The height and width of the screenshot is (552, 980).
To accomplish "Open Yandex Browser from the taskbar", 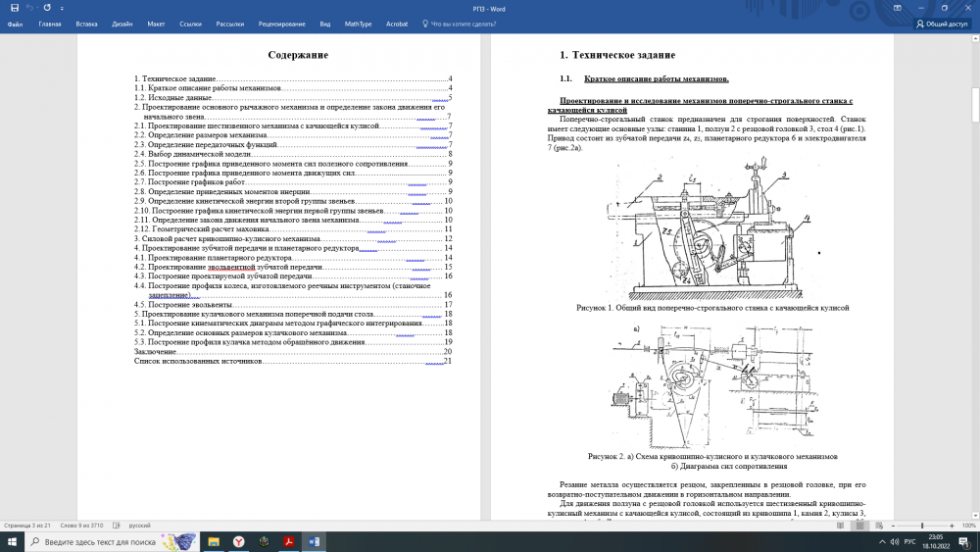I will coord(238,541).
